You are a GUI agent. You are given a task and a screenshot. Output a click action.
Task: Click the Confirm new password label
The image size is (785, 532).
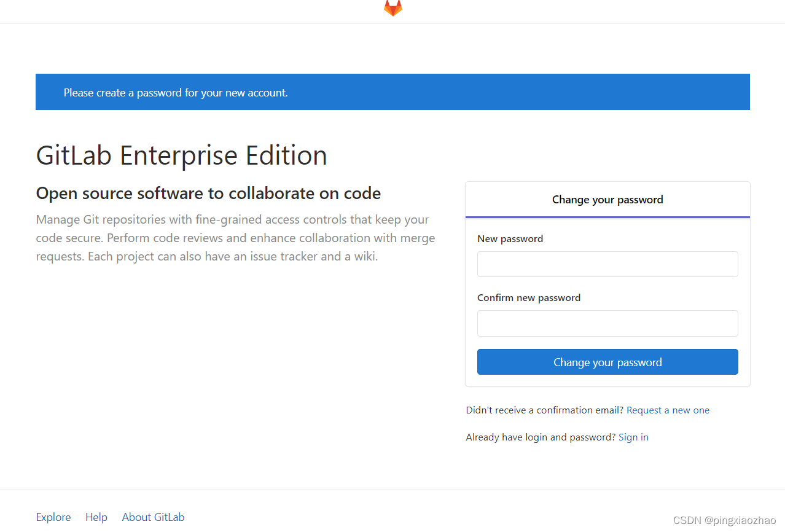[529, 298]
